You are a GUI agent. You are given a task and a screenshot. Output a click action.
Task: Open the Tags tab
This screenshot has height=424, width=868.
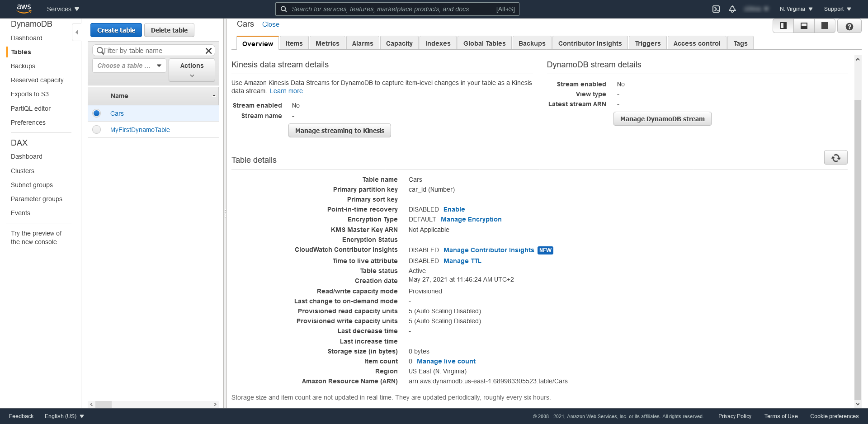pyautogui.click(x=741, y=43)
